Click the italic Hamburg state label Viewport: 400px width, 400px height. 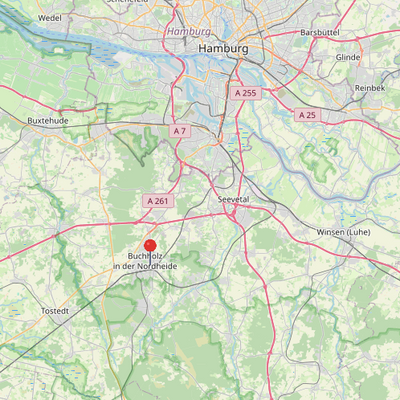tap(189, 32)
